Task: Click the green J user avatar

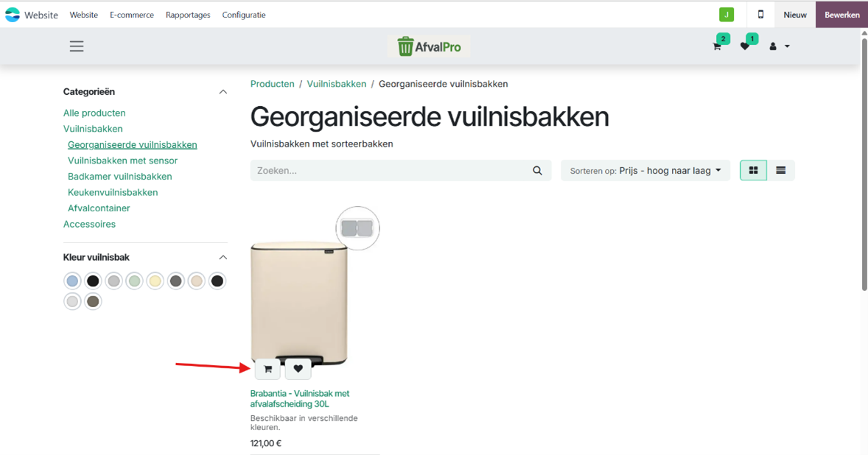Action: tap(726, 15)
